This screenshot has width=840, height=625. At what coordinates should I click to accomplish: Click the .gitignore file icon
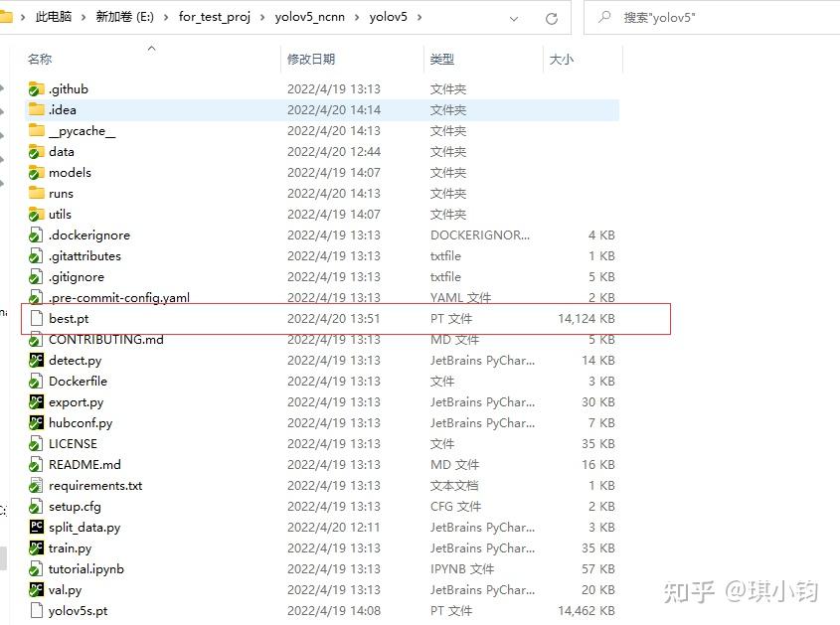pyautogui.click(x=36, y=277)
